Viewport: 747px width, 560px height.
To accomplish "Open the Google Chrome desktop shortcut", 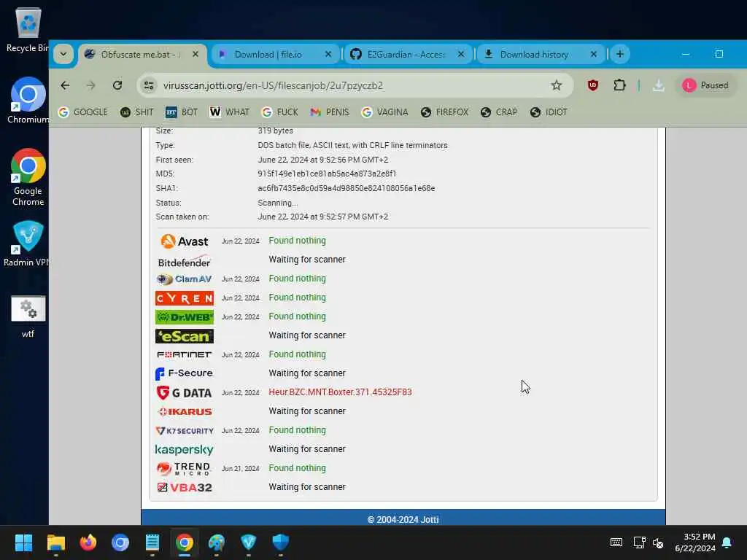I will pos(28,177).
